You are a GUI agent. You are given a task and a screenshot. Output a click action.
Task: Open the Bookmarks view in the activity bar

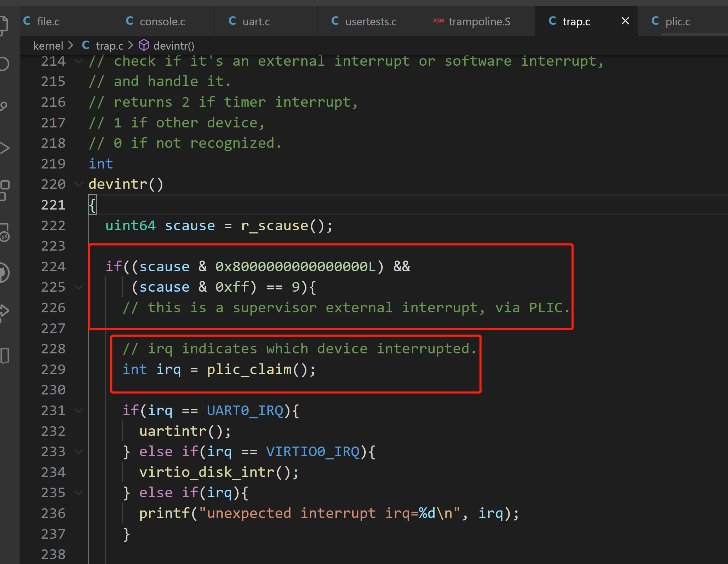click(x=4, y=356)
